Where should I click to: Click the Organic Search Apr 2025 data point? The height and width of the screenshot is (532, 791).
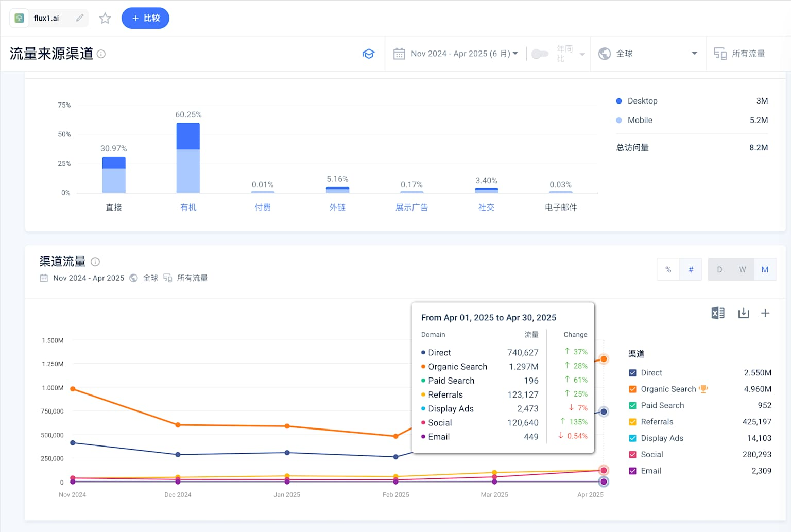click(604, 359)
